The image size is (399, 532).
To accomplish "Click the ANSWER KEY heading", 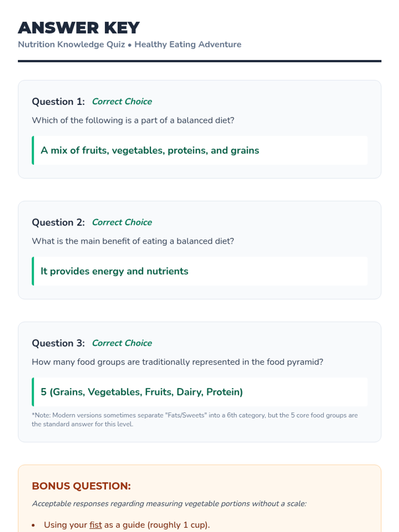I will pos(79,28).
